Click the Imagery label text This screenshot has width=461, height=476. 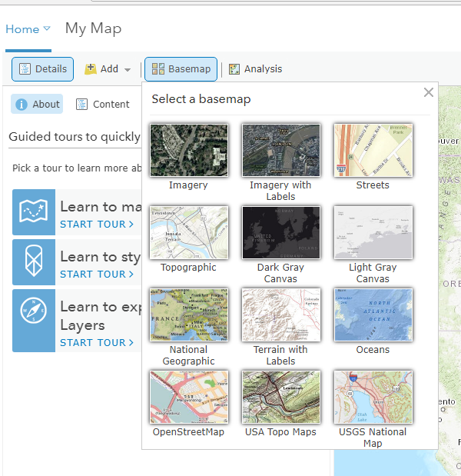tap(188, 185)
